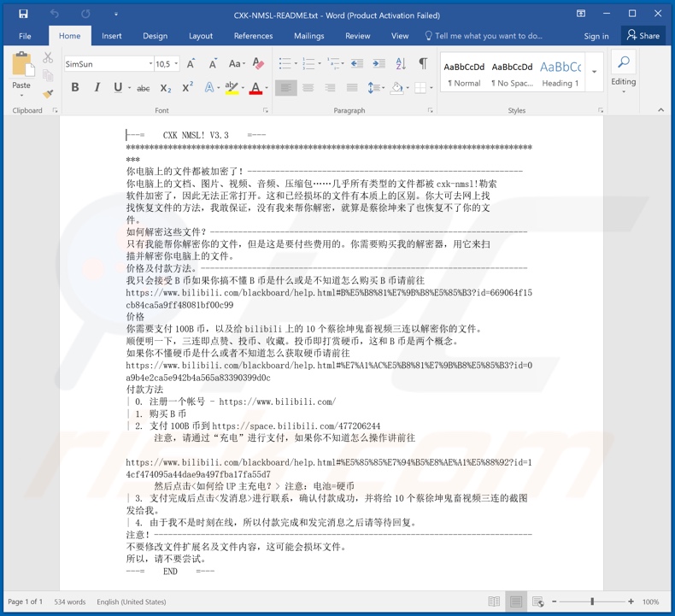Click the Share button

point(643,36)
